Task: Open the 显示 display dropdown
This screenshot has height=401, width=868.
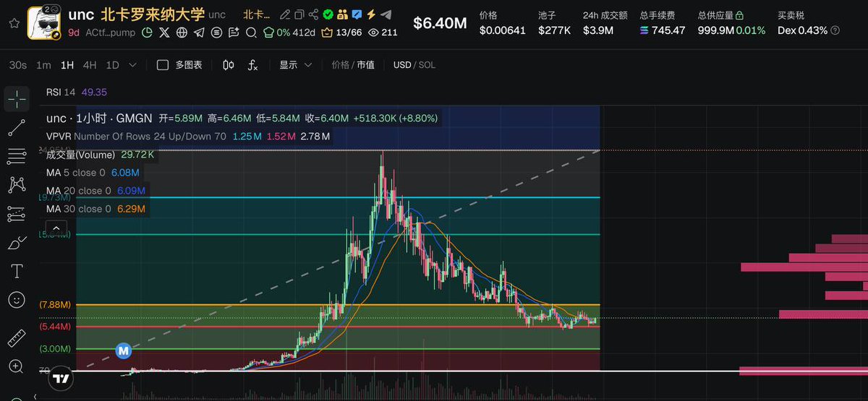Action: click(x=295, y=65)
